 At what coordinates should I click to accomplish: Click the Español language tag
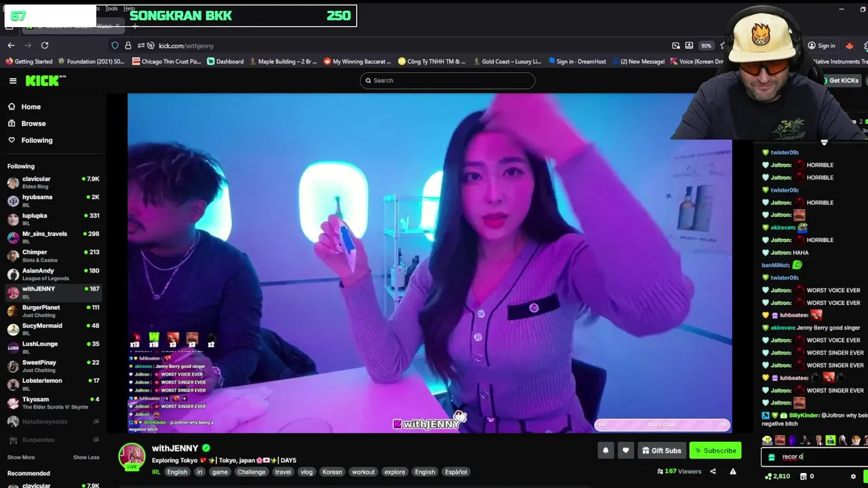(x=456, y=472)
